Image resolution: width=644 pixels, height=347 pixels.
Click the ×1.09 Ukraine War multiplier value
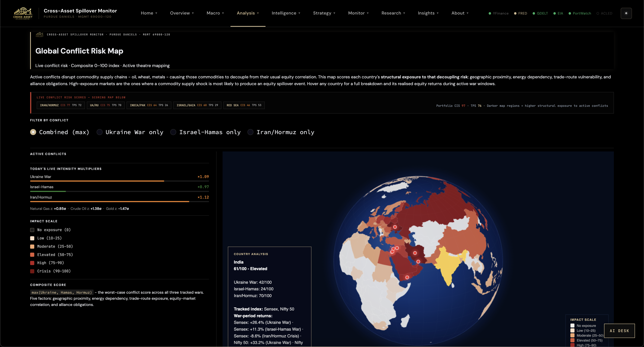(x=203, y=177)
